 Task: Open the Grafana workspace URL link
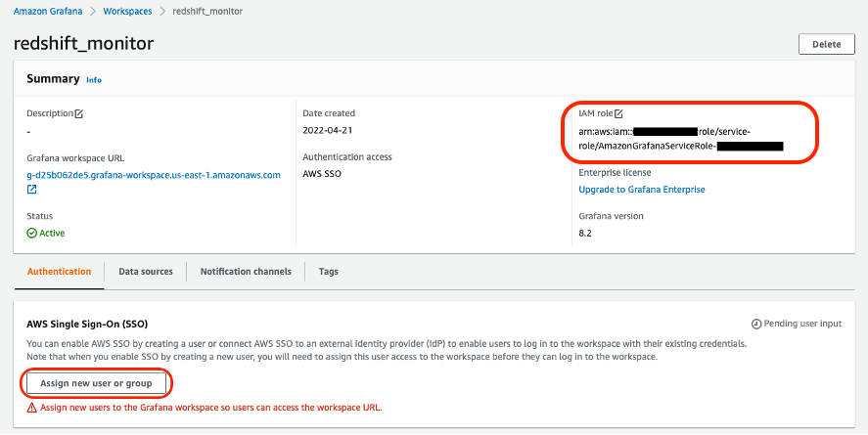(154, 175)
